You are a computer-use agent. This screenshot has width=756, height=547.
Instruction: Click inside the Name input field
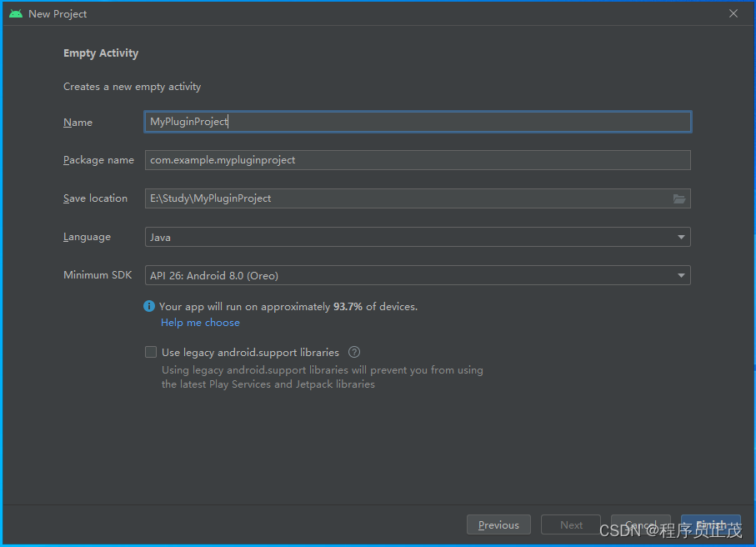coord(417,122)
